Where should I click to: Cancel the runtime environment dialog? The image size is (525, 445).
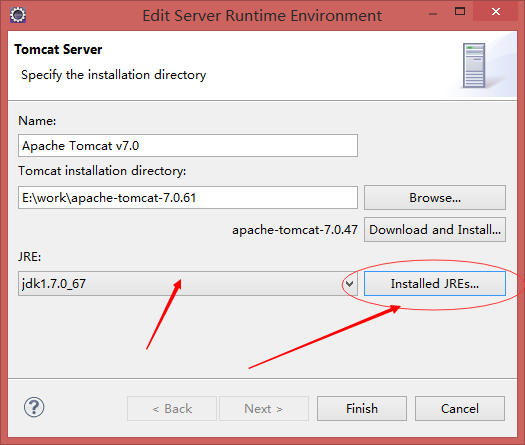(460, 409)
